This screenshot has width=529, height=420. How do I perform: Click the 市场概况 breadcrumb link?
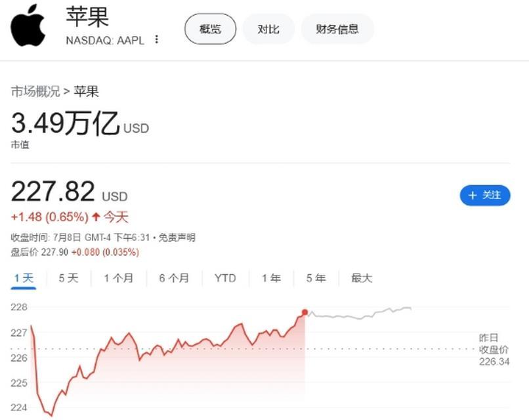[x=35, y=92]
